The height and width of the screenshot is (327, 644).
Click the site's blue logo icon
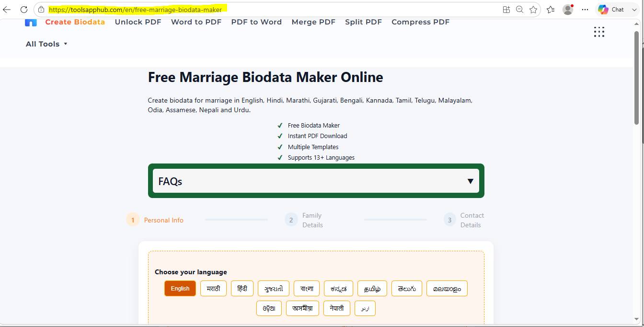click(31, 23)
